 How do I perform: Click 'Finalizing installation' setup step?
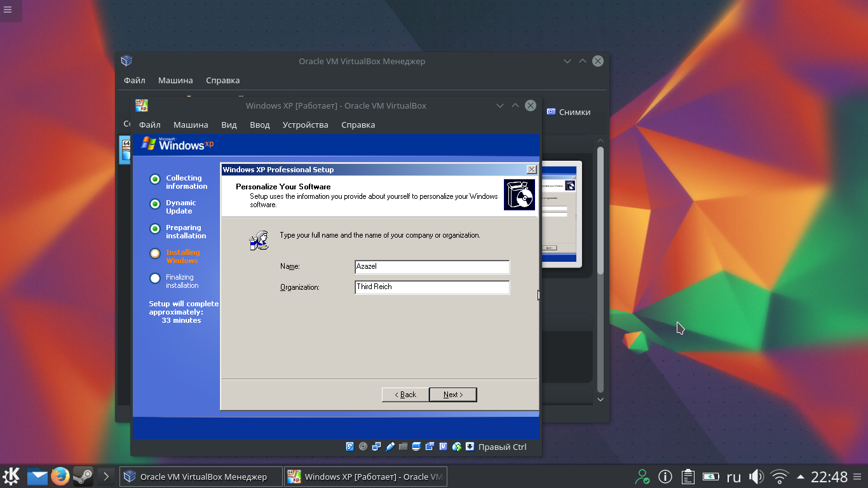click(x=182, y=281)
